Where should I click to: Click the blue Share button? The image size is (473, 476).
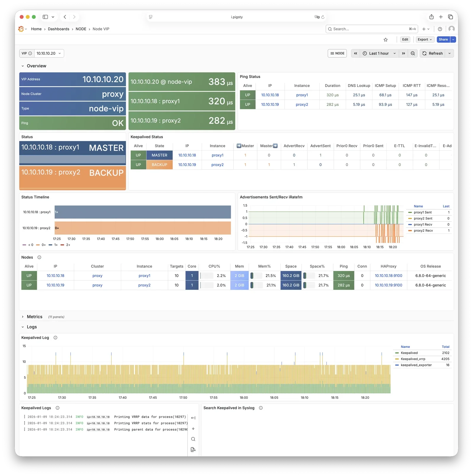click(443, 40)
